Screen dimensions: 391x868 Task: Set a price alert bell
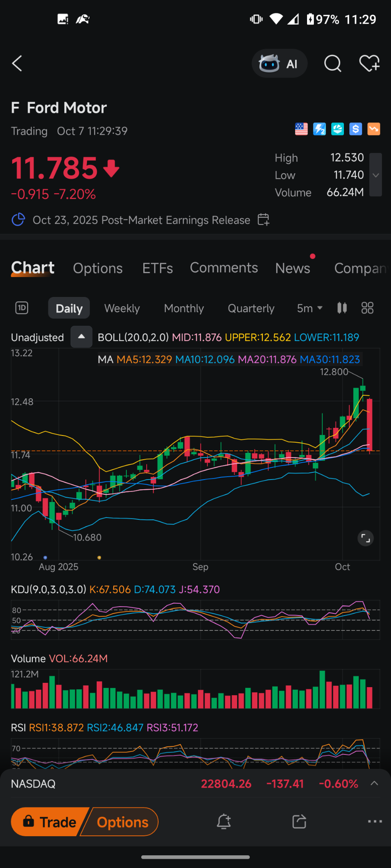[x=224, y=822]
